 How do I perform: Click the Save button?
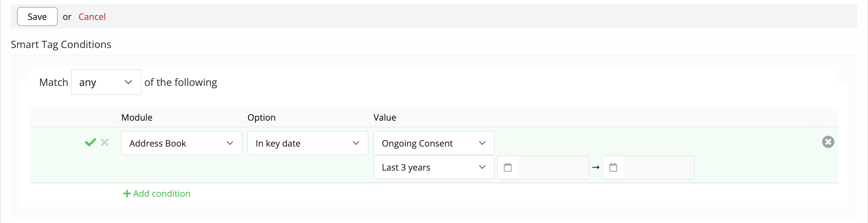point(38,16)
